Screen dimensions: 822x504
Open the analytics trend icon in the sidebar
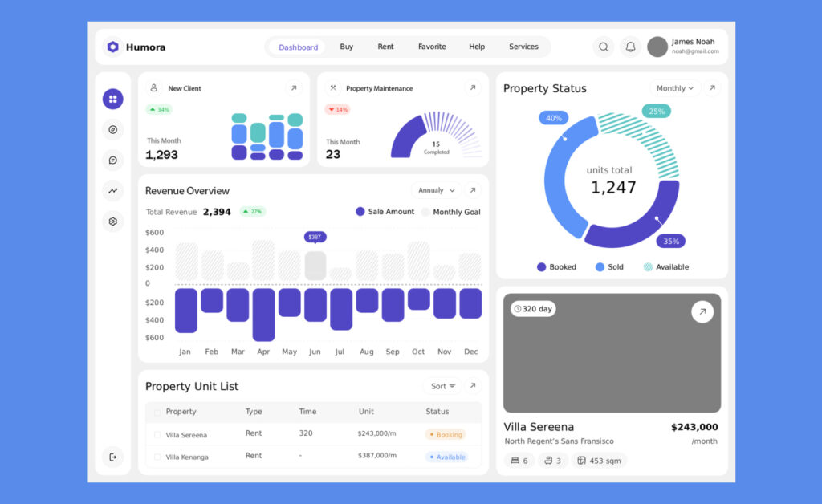pyautogui.click(x=112, y=191)
